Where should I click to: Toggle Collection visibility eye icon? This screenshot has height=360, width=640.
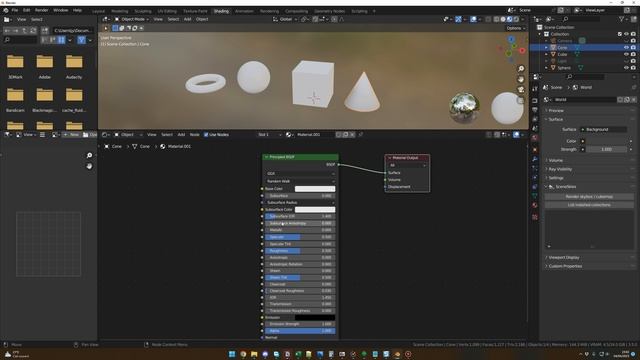[626, 34]
